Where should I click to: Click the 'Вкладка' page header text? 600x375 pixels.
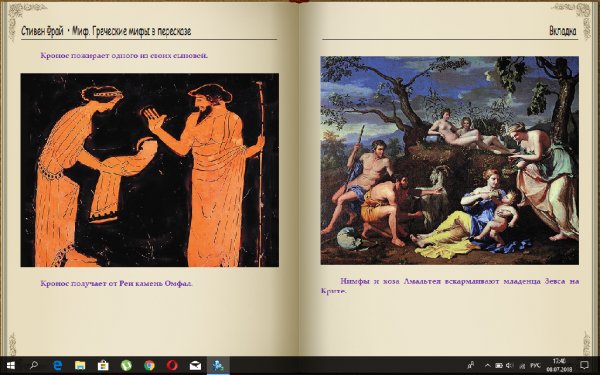[x=562, y=31]
